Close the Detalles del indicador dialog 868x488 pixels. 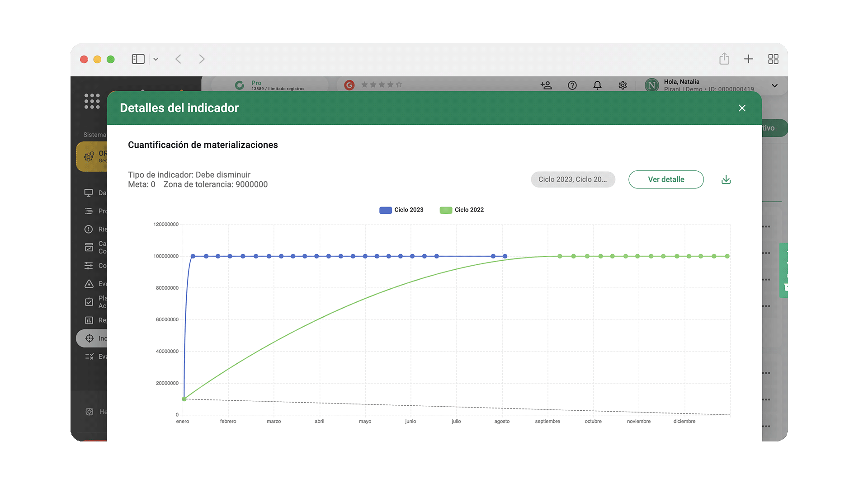(x=742, y=108)
